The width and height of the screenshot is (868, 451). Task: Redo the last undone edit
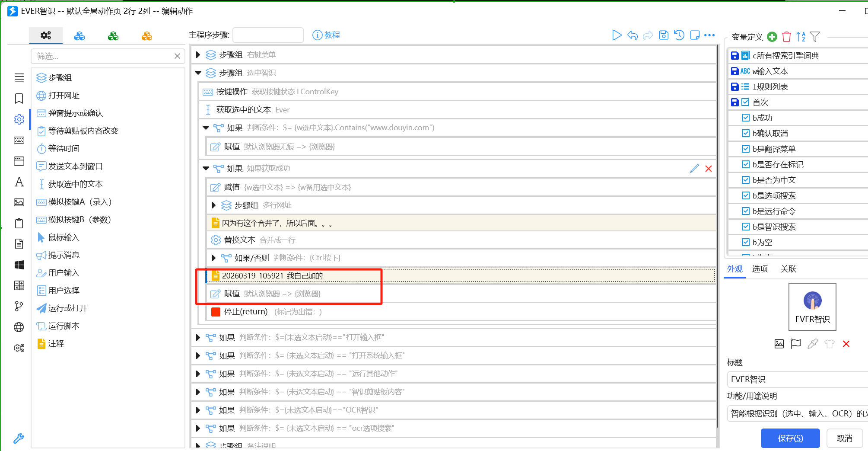click(x=648, y=35)
